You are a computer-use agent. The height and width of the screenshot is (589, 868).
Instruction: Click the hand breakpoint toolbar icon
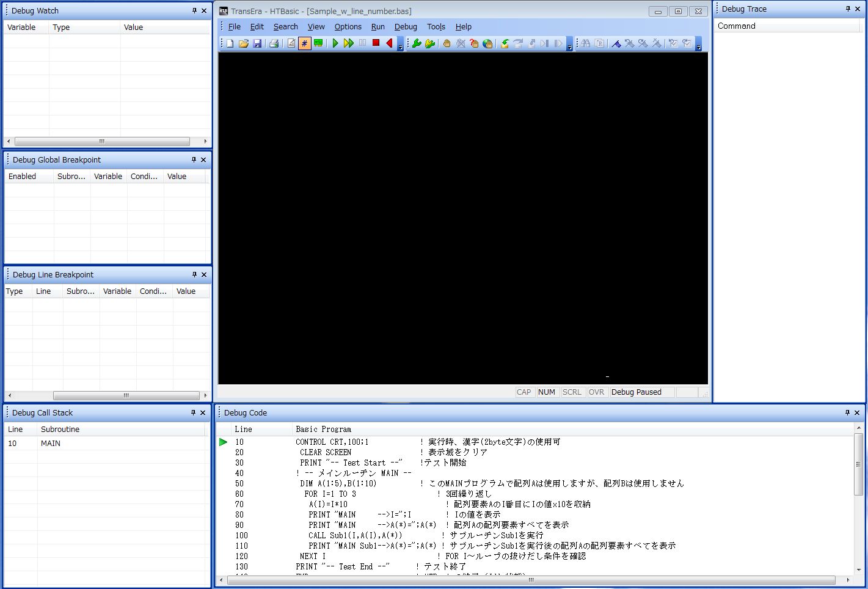point(447,43)
